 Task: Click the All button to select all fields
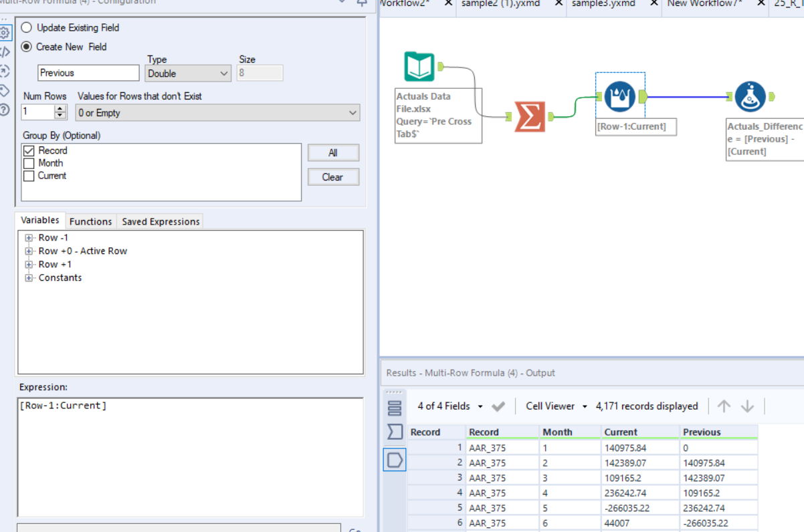pos(333,152)
